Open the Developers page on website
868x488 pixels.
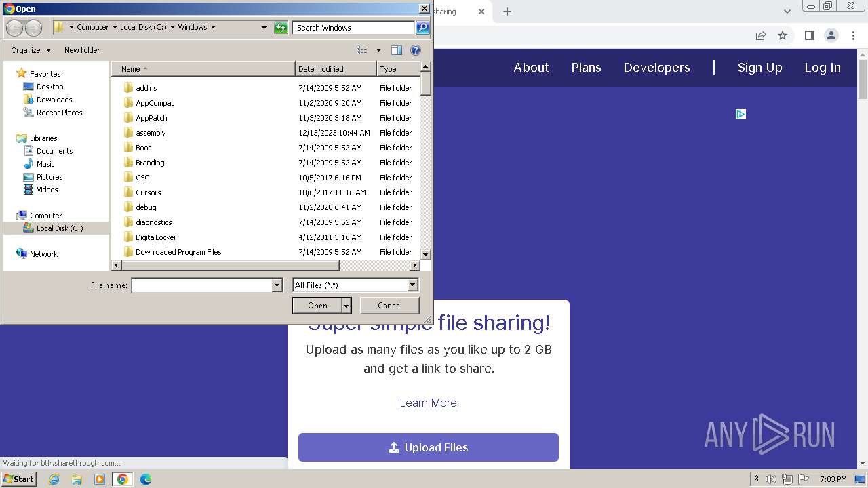656,68
